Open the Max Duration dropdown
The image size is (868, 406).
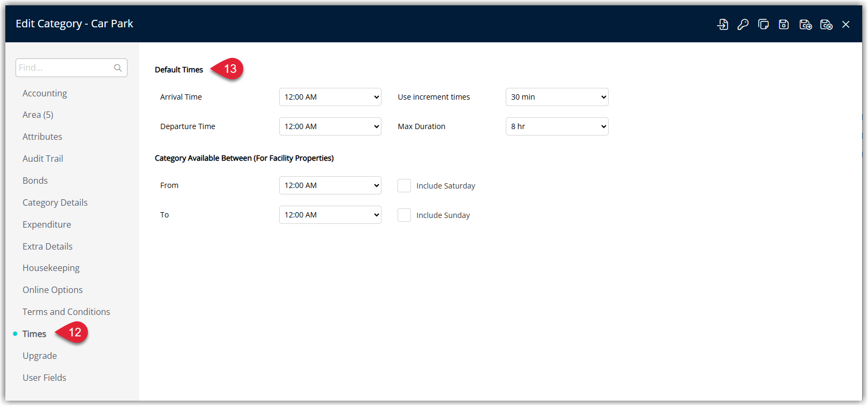tap(557, 126)
